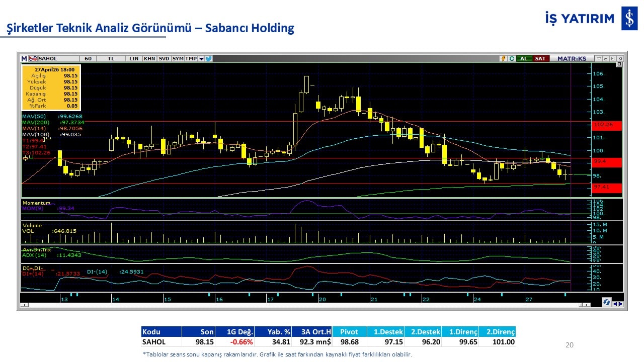Click the horizontal scrollbar right arrow
This screenshot has width=644, height=362.
click(587, 305)
